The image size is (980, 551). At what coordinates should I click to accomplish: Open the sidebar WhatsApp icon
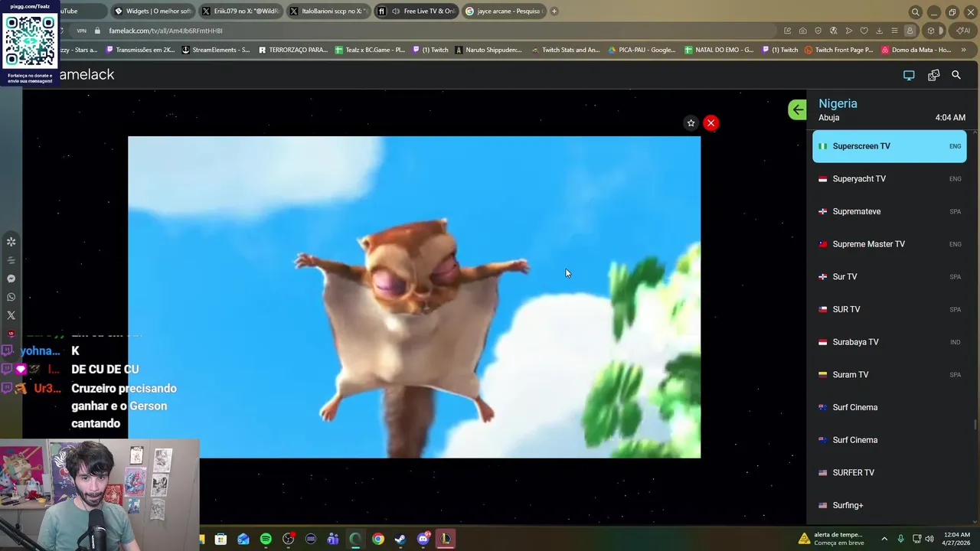pyautogui.click(x=11, y=297)
